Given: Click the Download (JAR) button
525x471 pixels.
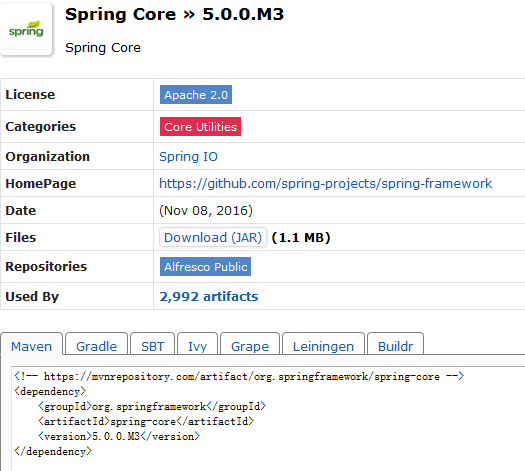Looking at the screenshot, I should coord(213,237).
